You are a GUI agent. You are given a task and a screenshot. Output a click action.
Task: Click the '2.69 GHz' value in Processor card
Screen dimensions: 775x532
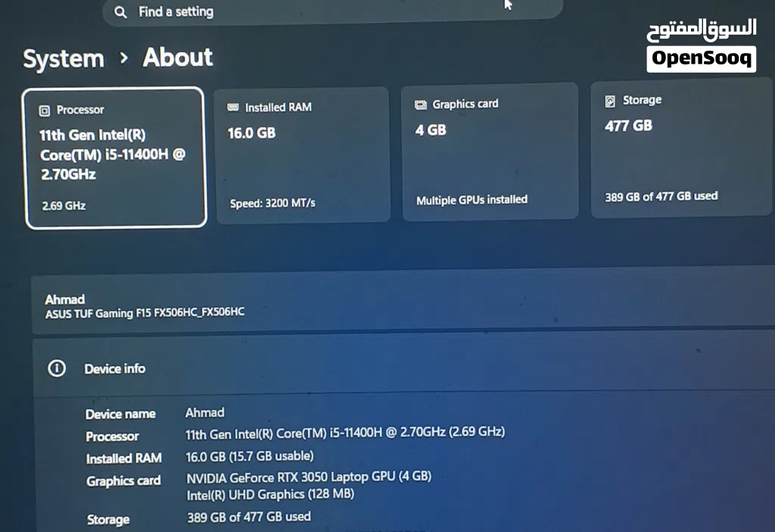[x=64, y=206]
